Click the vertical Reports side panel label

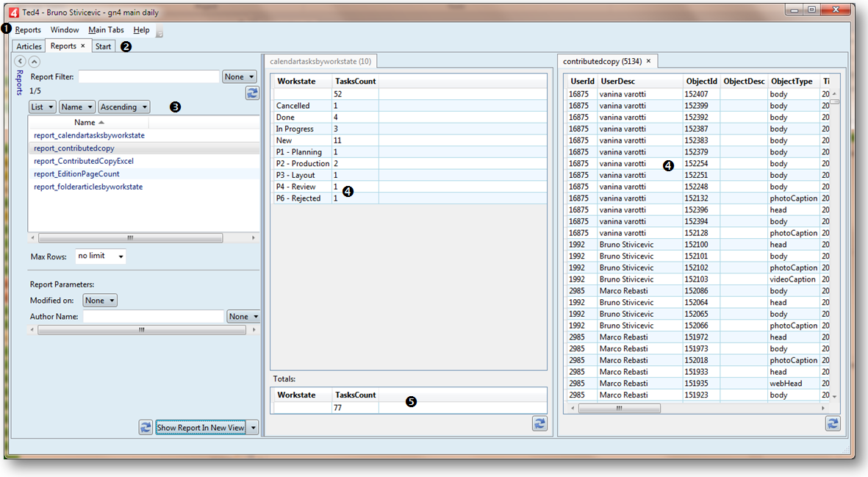19,82
